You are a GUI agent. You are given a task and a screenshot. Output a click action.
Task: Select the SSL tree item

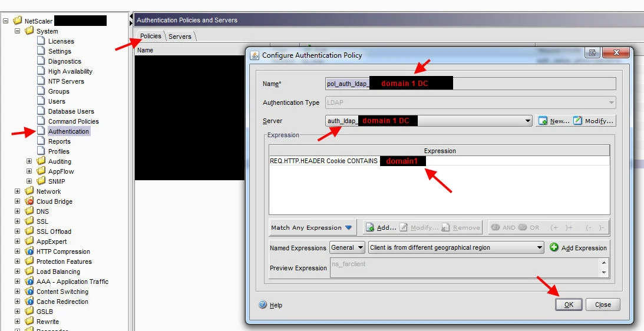pyautogui.click(x=42, y=221)
